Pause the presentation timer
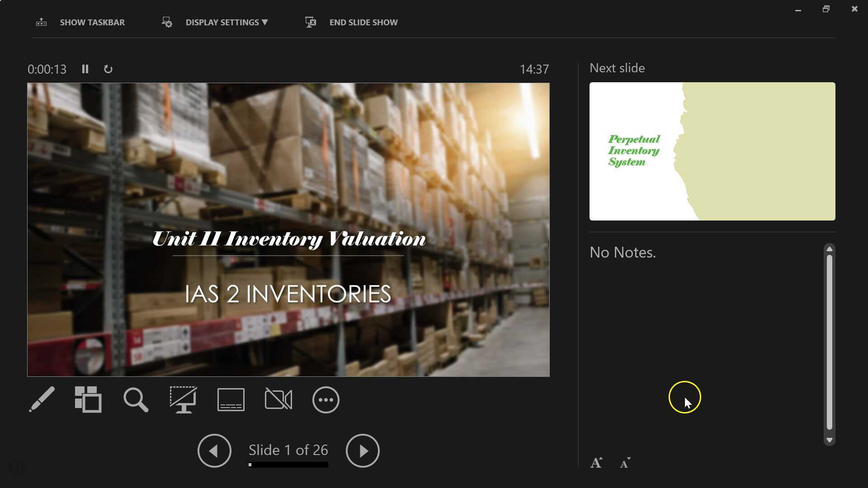The height and width of the screenshot is (488, 868). click(85, 69)
